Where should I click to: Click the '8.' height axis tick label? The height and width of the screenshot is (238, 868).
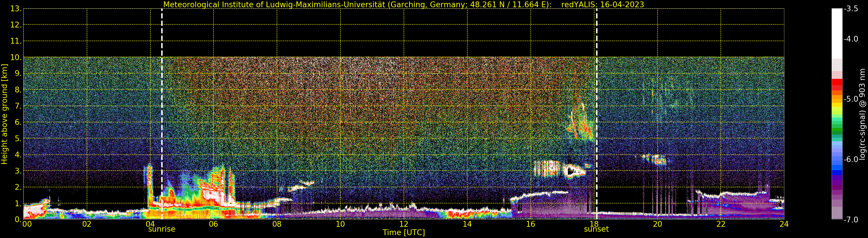(x=18, y=90)
